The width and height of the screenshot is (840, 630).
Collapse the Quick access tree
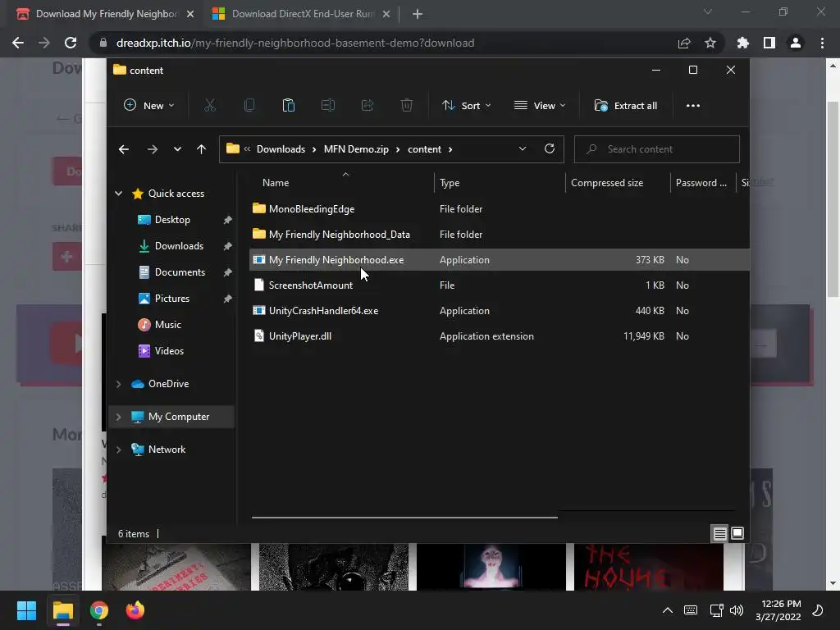pyautogui.click(x=118, y=194)
